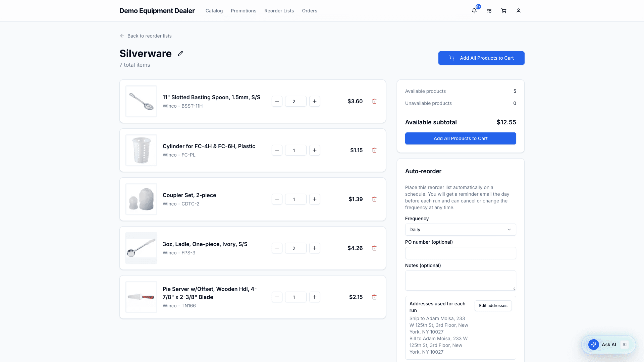Open the Ask AI assistant button
This screenshot has width=644, height=362.
pos(608,345)
